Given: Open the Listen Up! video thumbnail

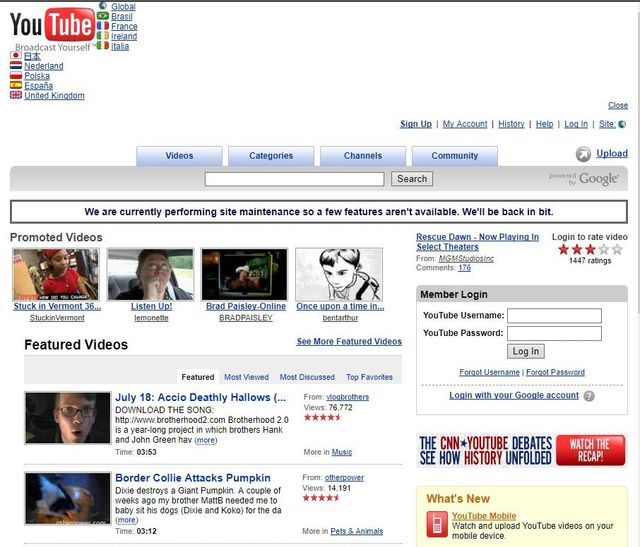Looking at the screenshot, I should click(x=150, y=275).
